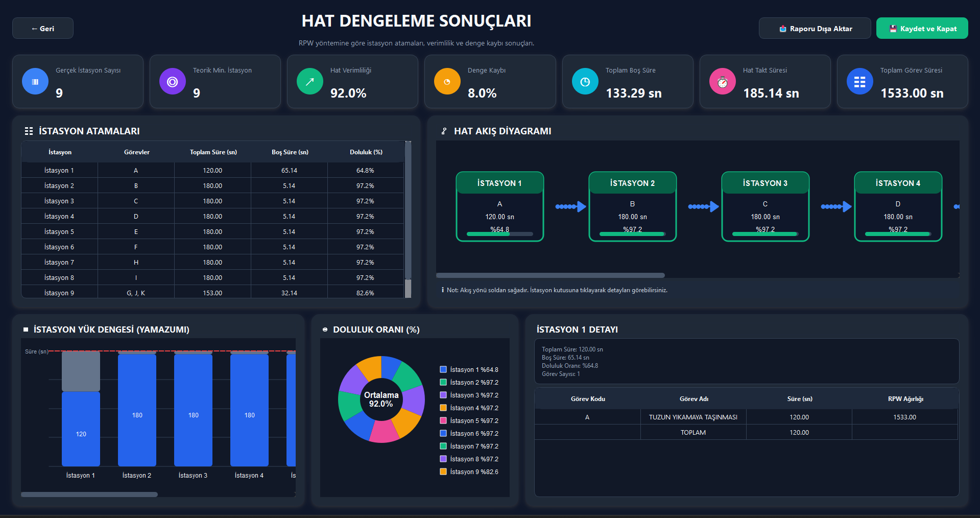
Task: Click the cyan Toplam Boş Süre clock icon
Action: [x=585, y=81]
